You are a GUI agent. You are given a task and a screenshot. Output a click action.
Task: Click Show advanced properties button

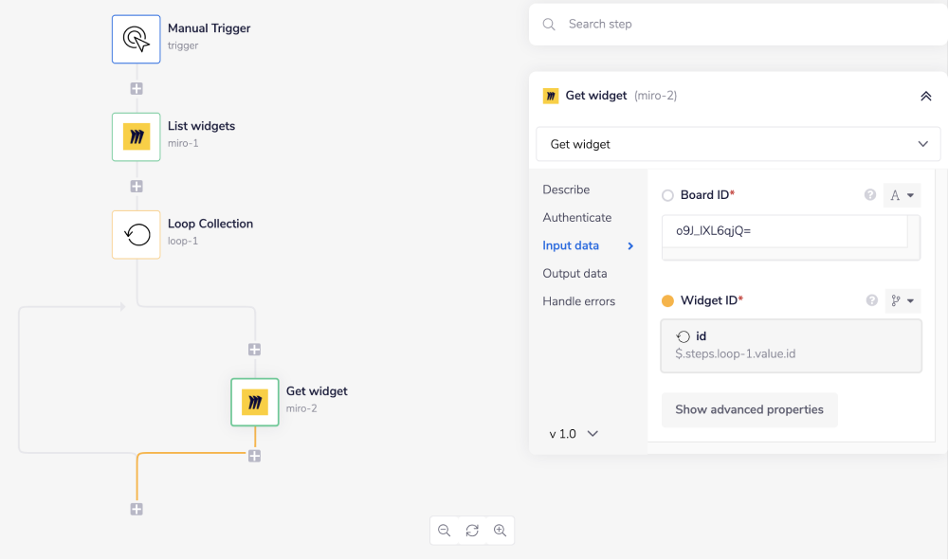pos(749,409)
